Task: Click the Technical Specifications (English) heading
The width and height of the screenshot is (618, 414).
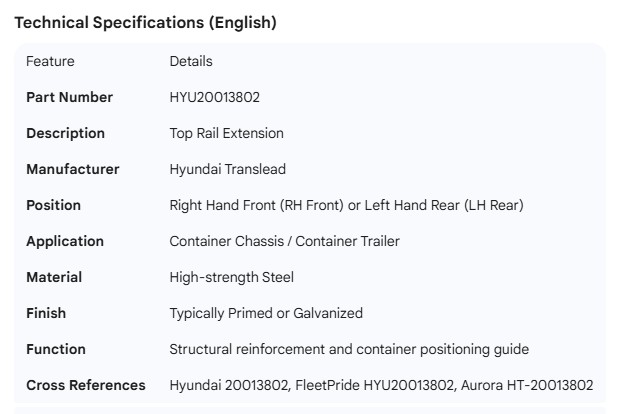Action: click(x=145, y=22)
